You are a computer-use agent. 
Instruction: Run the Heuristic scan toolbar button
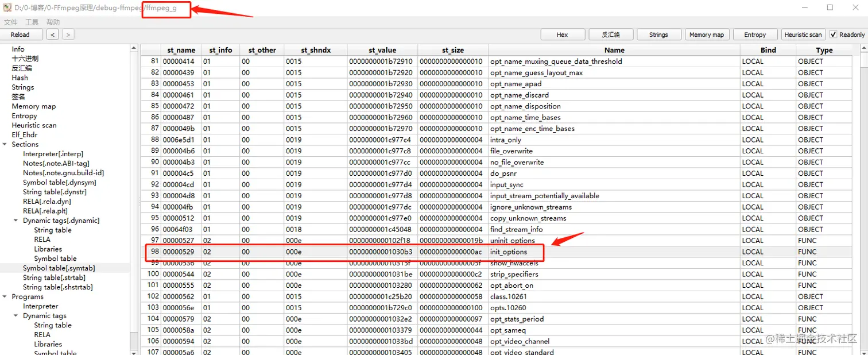(803, 35)
